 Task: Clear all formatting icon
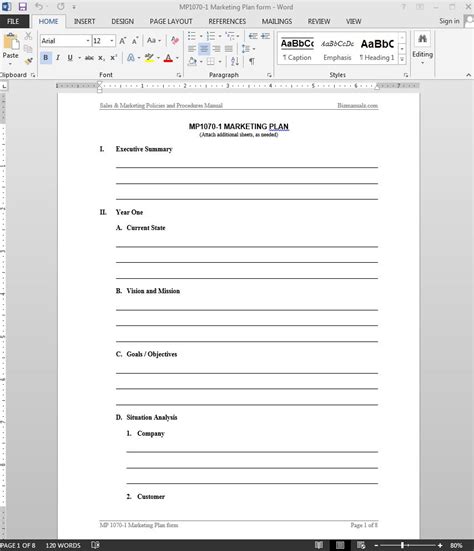pyautogui.click(x=175, y=40)
